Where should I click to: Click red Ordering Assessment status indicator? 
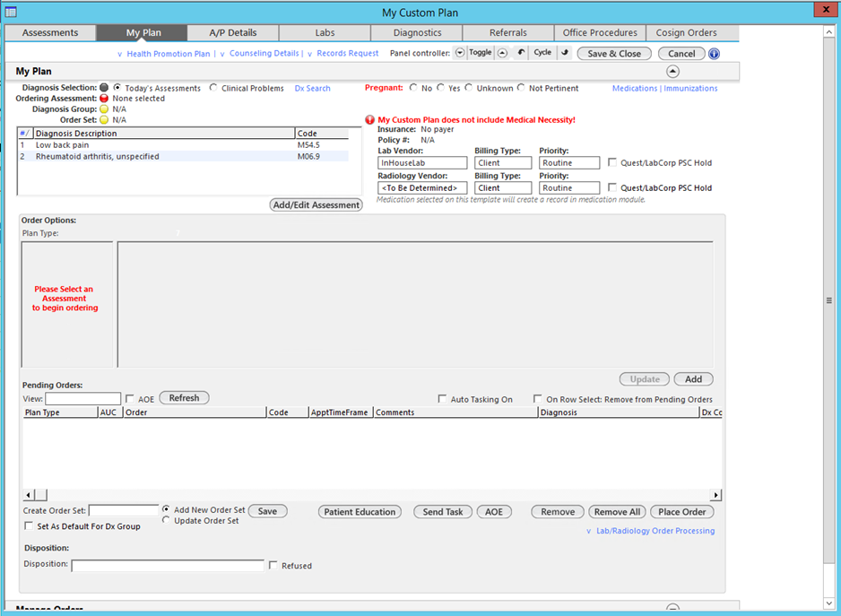104,99
